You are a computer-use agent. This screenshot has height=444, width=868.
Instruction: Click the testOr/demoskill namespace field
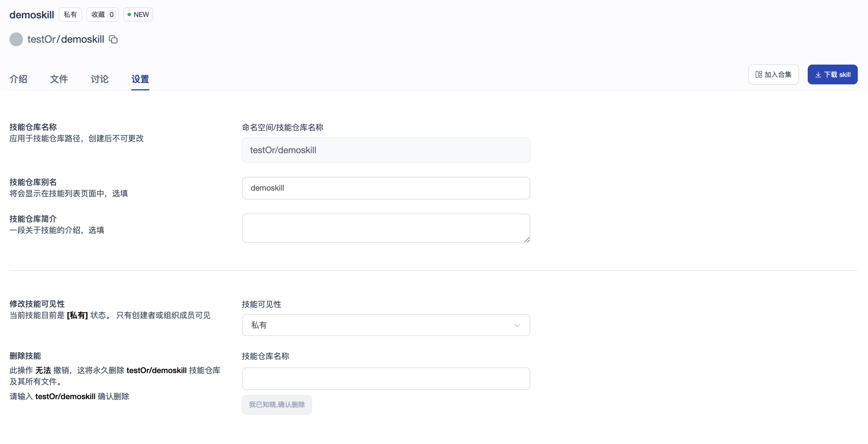[386, 150]
